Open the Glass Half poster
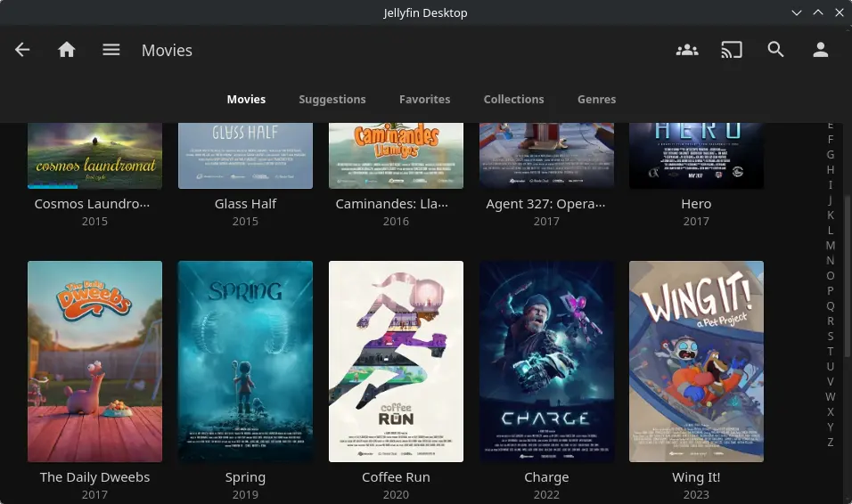 [245, 156]
